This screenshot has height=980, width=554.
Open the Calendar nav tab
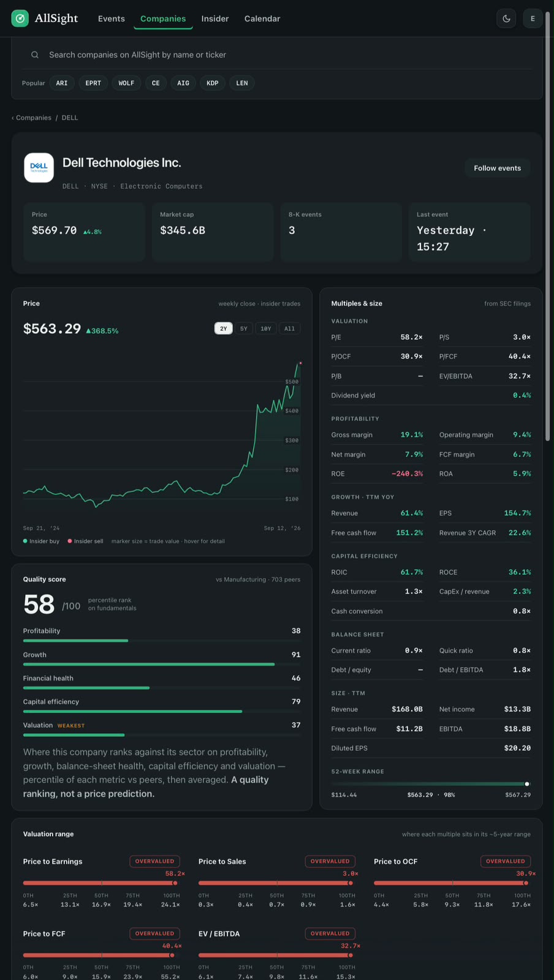(x=262, y=18)
